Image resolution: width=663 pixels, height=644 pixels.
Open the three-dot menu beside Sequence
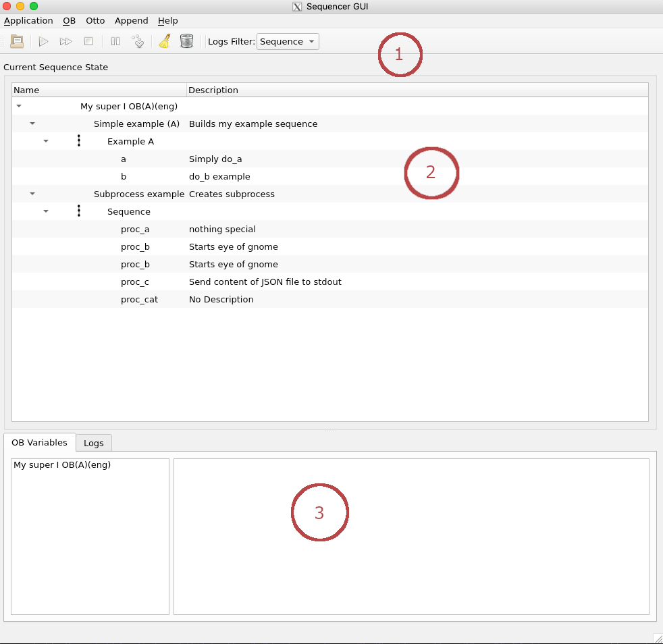79,211
